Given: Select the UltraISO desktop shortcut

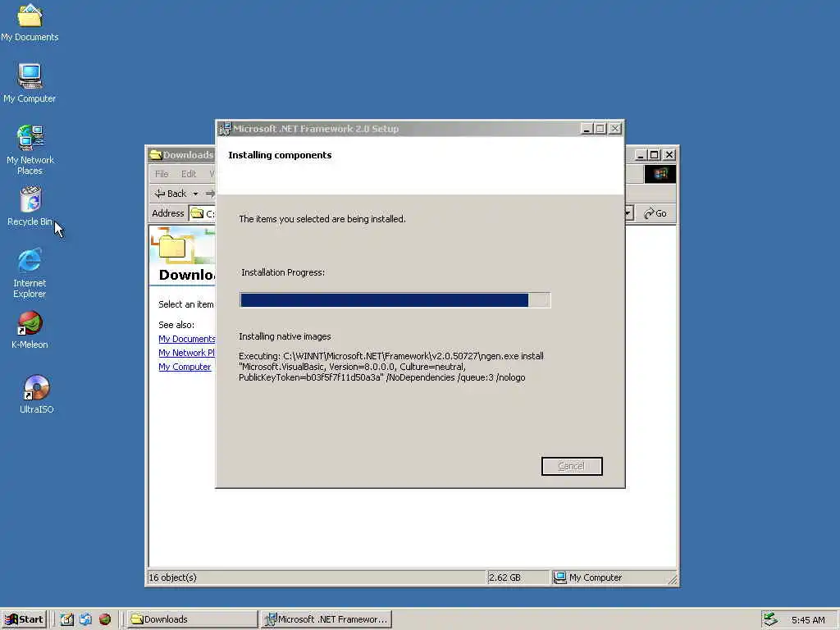Looking at the screenshot, I should [x=36, y=395].
